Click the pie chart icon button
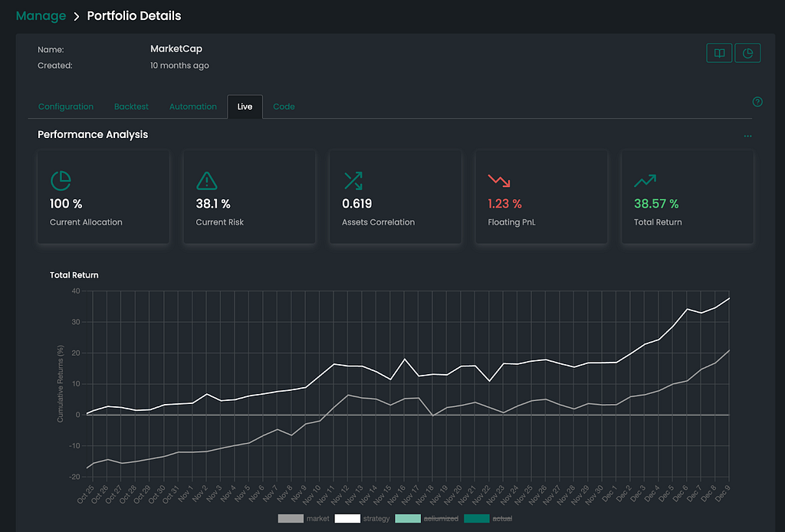This screenshot has height=532, width=785. click(747, 53)
